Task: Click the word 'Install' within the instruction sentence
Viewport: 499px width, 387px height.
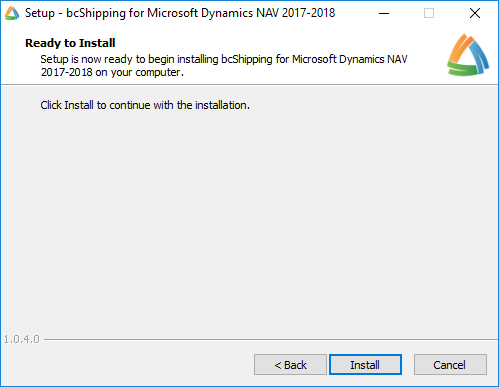Action: [79, 105]
